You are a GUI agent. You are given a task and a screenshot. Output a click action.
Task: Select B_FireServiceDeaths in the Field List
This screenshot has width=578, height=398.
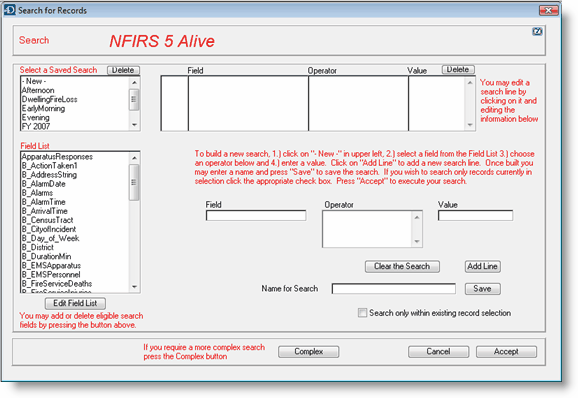point(76,284)
